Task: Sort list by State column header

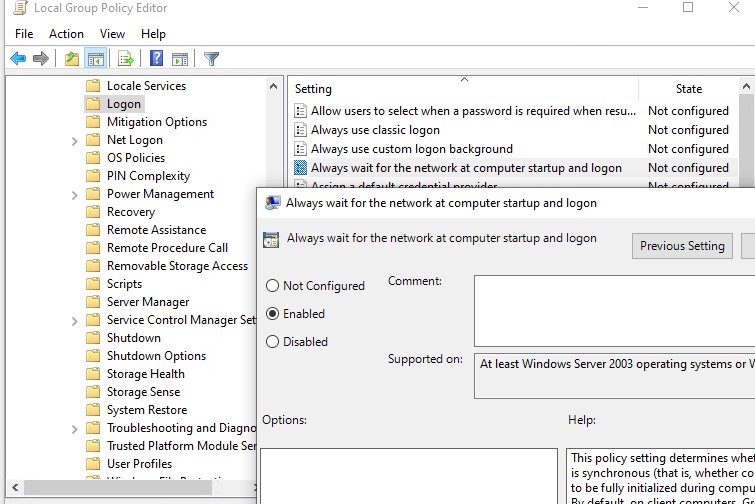Action: (689, 89)
